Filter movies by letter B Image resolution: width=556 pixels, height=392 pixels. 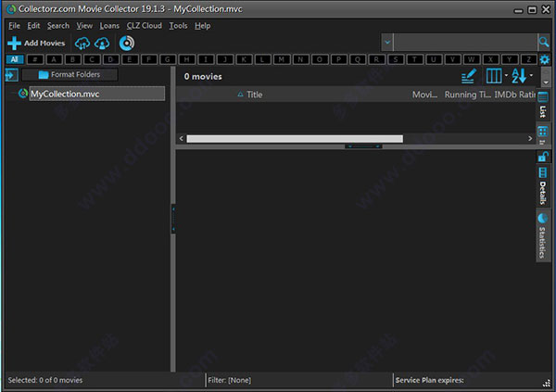point(73,59)
